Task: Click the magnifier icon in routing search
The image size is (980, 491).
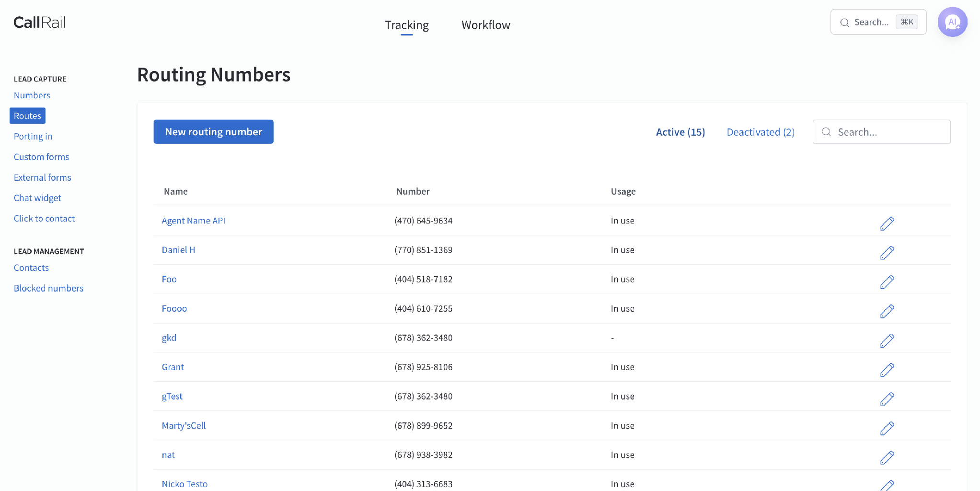Action: click(826, 132)
